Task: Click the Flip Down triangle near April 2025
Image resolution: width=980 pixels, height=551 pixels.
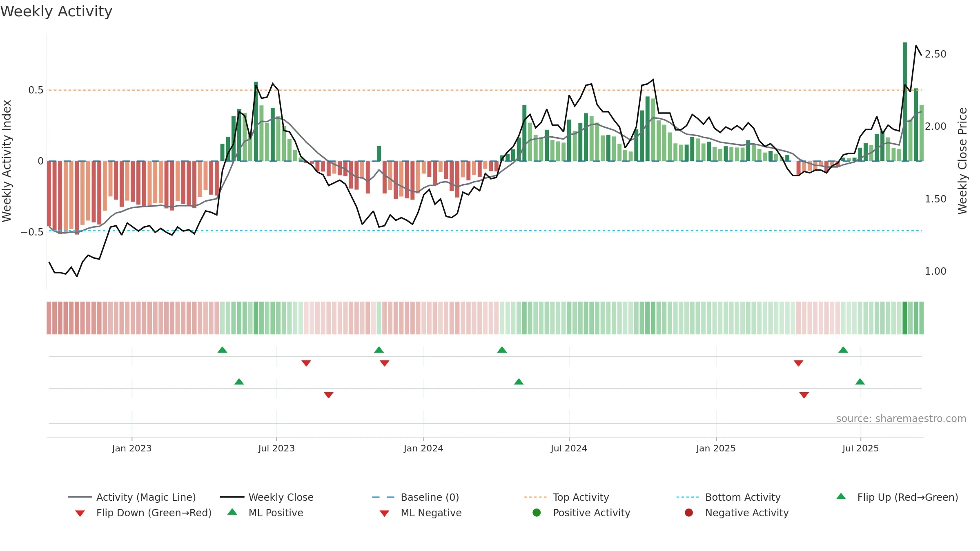Action: coord(799,363)
